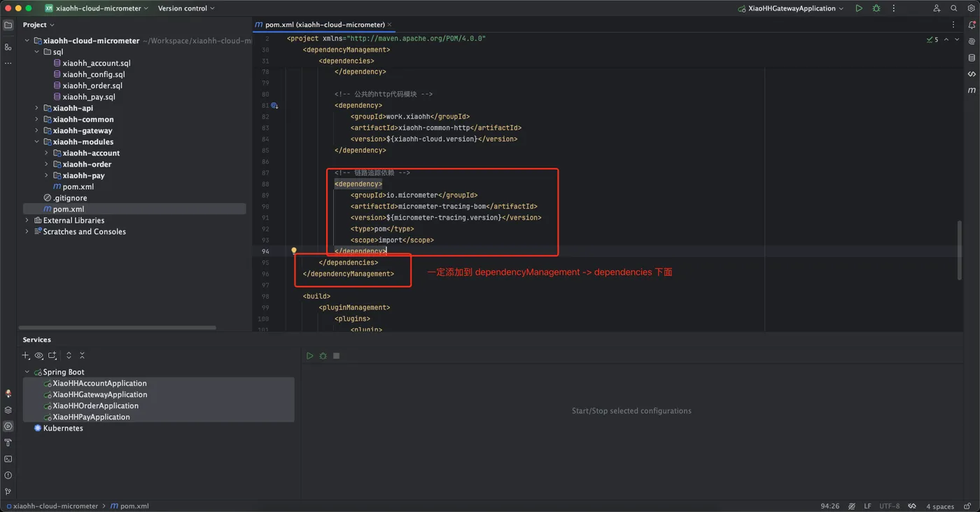Viewport: 980px width, 512px height.
Task: Open Endpoints tool window icon
Action: point(972,74)
